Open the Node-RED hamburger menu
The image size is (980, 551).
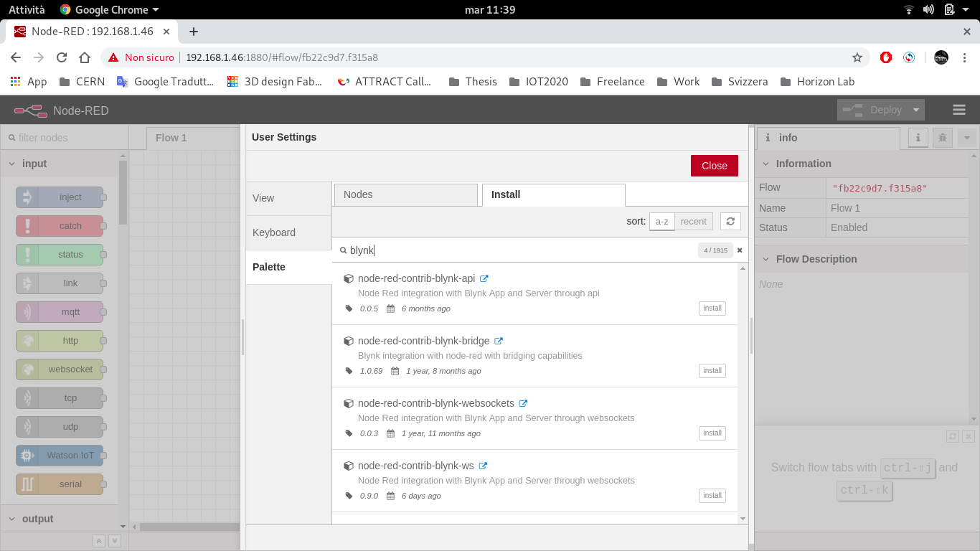(x=959, y=110)
